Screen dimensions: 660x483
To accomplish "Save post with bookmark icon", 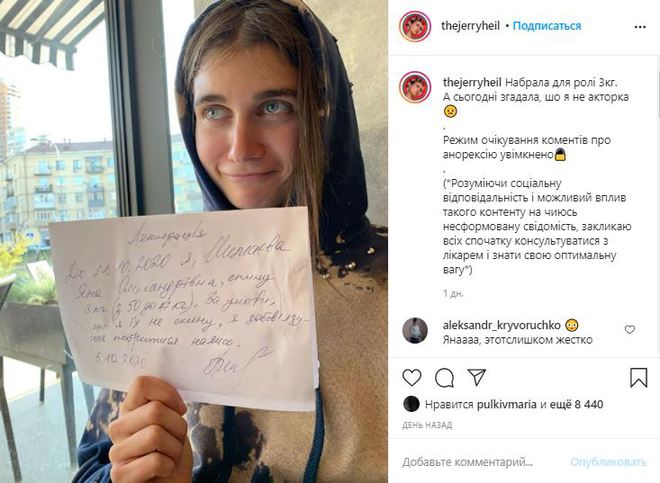I will pyautogui.click(x=638, y=377).
